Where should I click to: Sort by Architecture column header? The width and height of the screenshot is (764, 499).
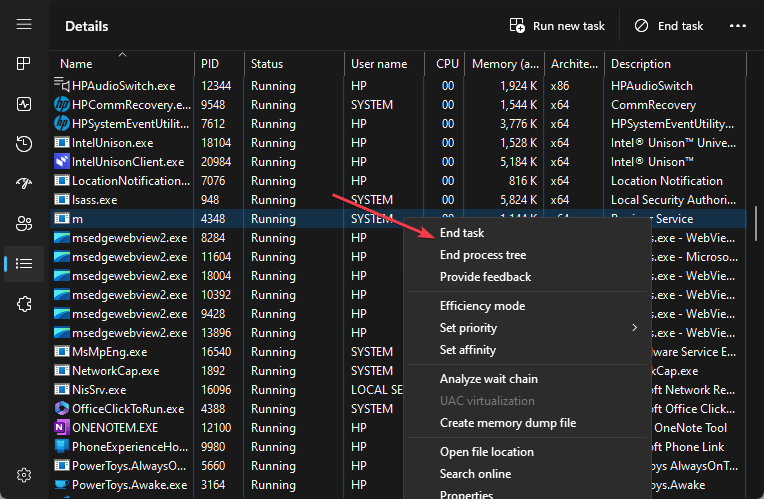[574, 64]
